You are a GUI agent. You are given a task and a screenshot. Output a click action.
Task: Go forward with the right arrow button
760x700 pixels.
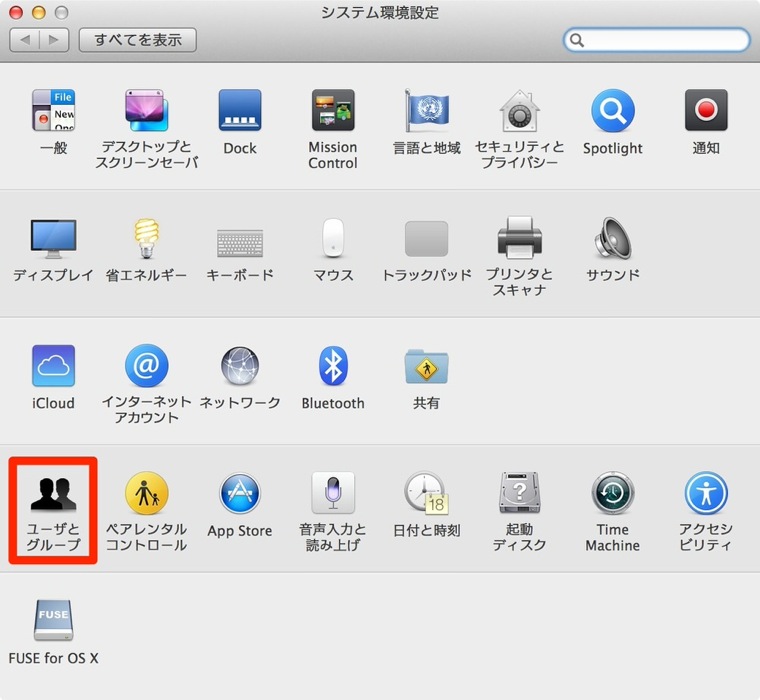pos(54,40)
